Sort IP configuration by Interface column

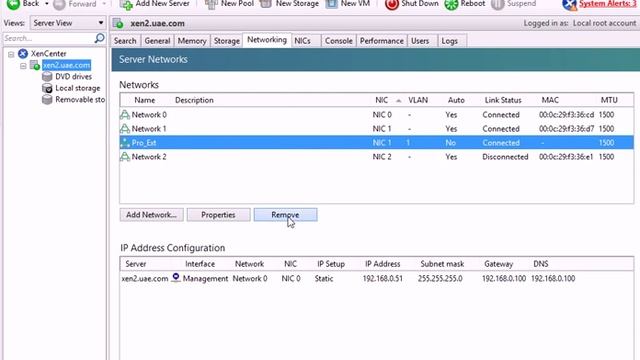coord(200,264)
